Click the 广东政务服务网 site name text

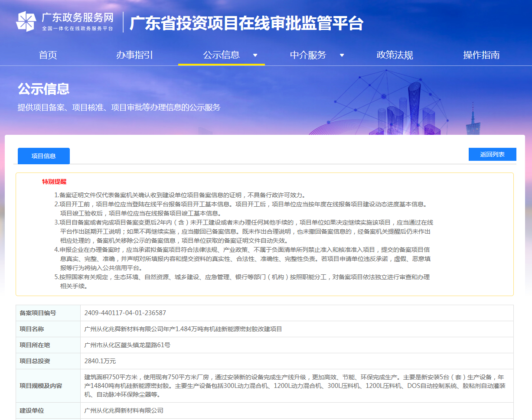(78, 17)
